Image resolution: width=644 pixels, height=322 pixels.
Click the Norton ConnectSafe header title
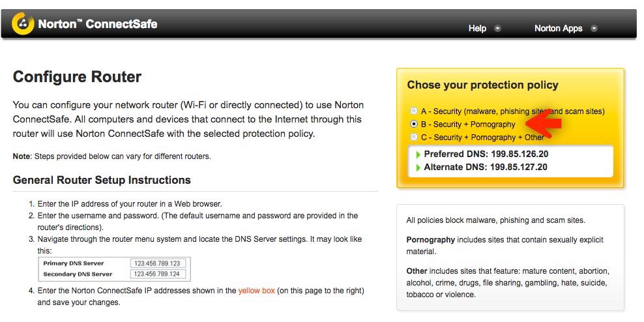[98, 25]
